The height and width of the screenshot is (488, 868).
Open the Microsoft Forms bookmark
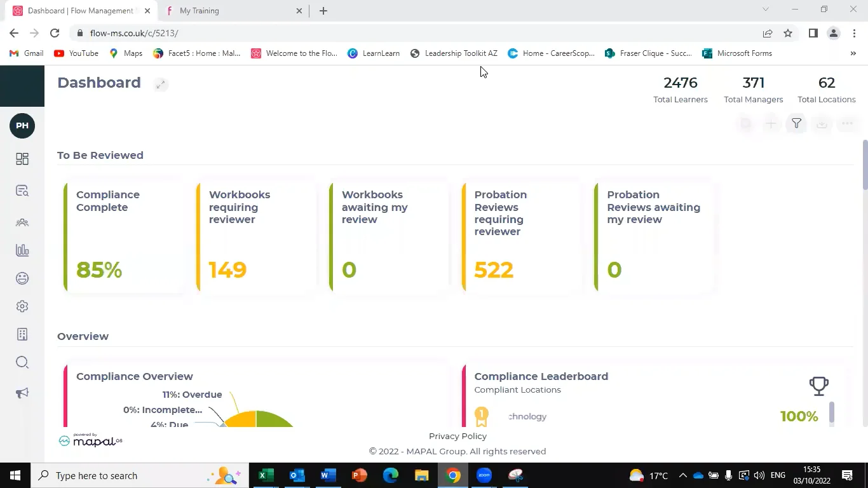pos(737,53)
